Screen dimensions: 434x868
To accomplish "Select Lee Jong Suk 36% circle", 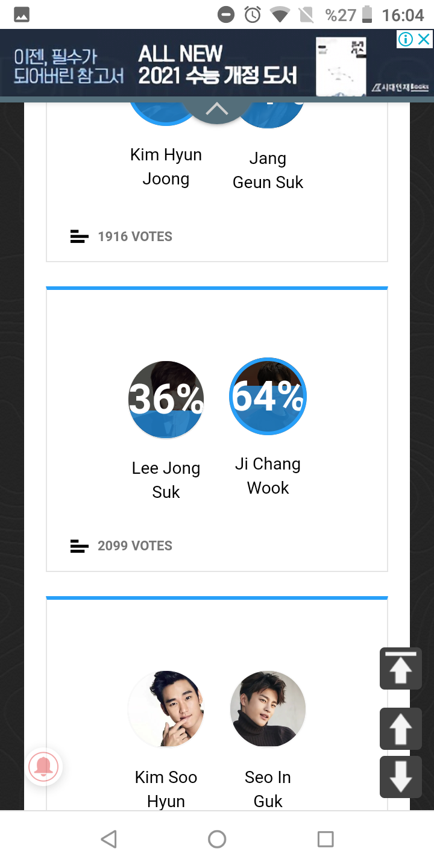I will tap(166, 400).
